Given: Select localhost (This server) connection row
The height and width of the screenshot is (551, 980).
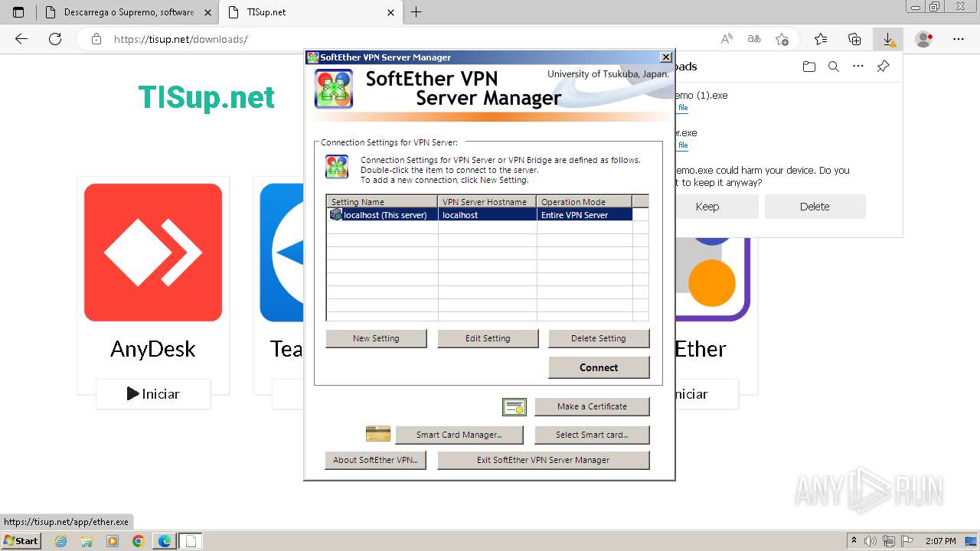Looking at the screenshot, I should click(481, 215).
